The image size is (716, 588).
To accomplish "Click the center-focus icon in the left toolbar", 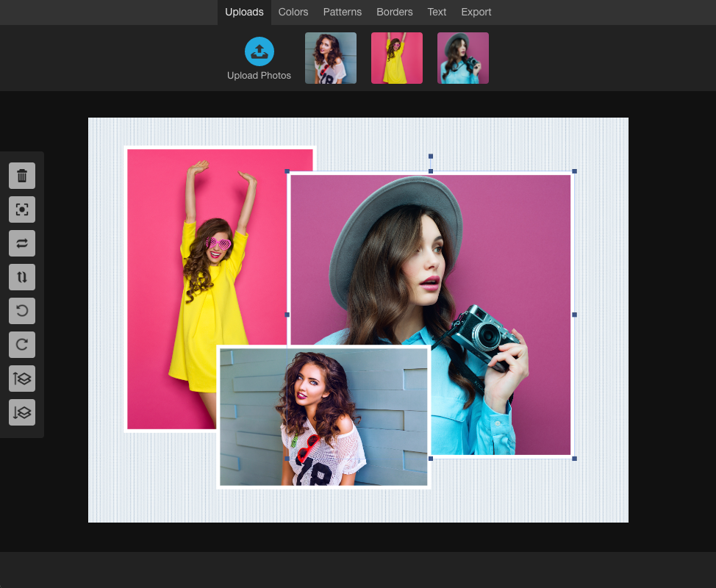I will point(22,209).
